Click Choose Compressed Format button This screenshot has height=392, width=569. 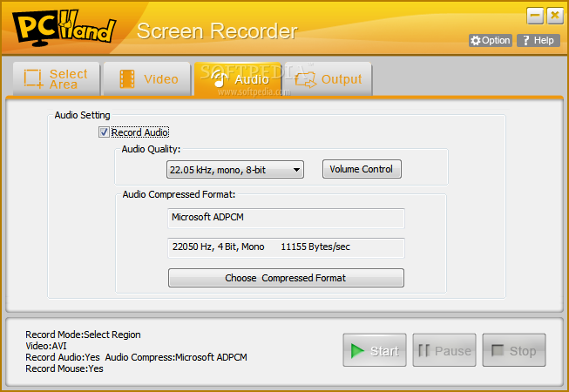(x=286, y=278)
